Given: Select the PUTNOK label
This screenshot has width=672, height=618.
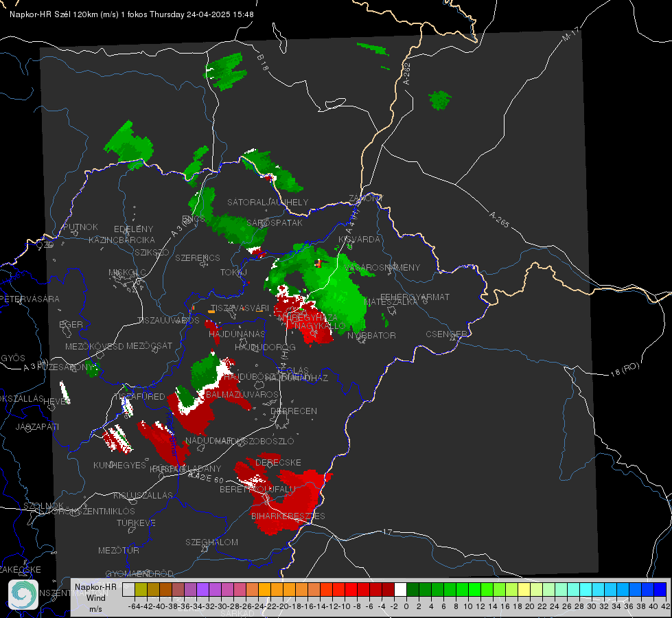Looking at the screenshot, I should [80, 227].
